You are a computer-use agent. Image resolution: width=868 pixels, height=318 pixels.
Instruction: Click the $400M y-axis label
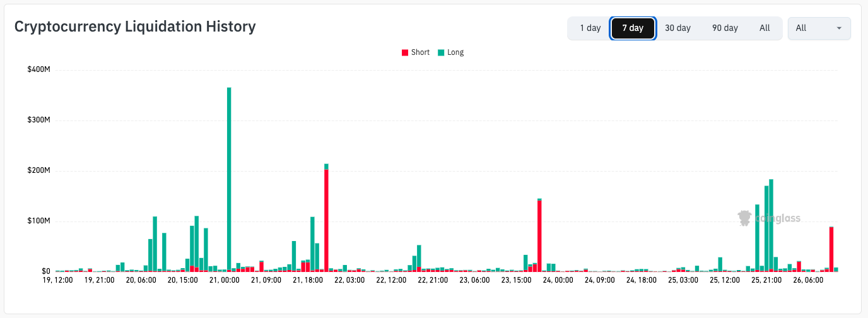coord(39,69)
